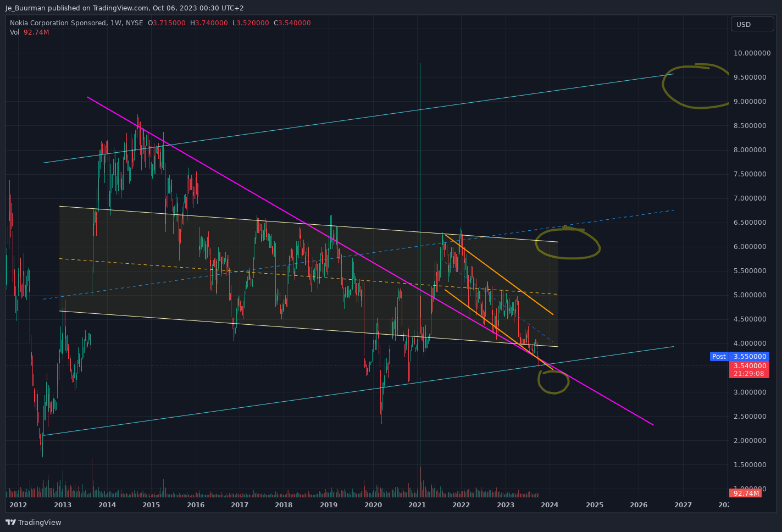Click the 8.000000 price axis label
The width and height of the screenshot is (782, 532).
tap(750, 149)
